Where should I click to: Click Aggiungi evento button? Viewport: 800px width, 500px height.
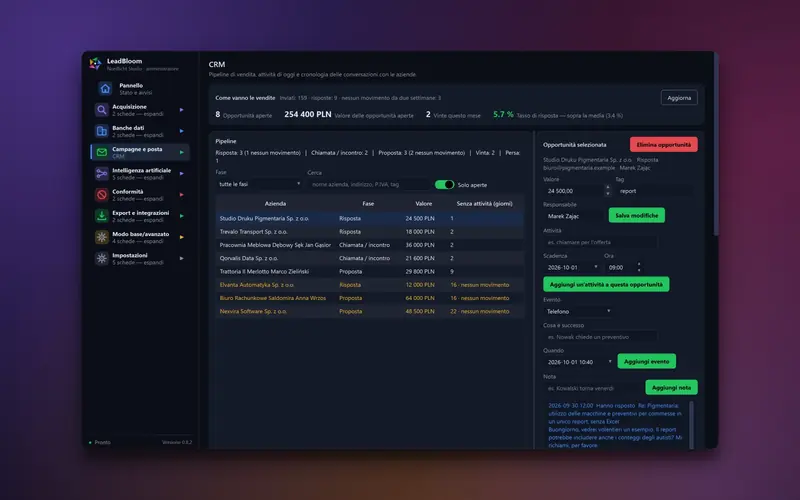646,361
